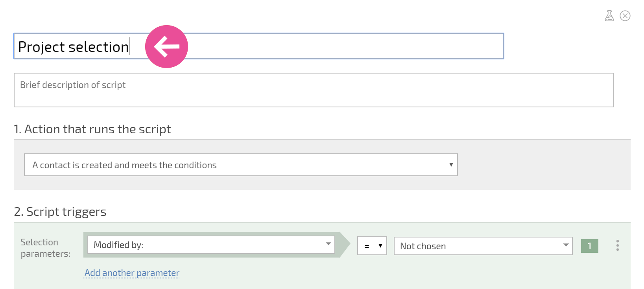Click the Add another parameter link

point(132,273)
